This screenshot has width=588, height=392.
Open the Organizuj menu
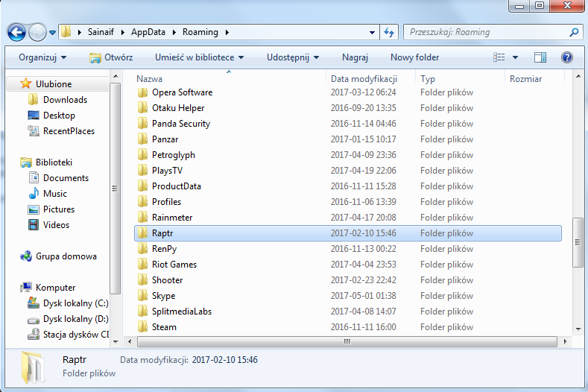click(42, 57)
